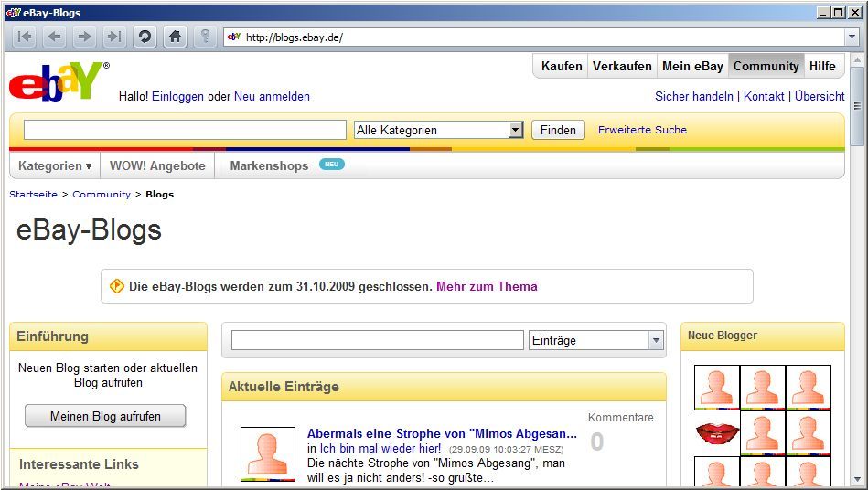868x490 pixels.
Task: Click the URL address bar
Action: click(x=533, y=37)
